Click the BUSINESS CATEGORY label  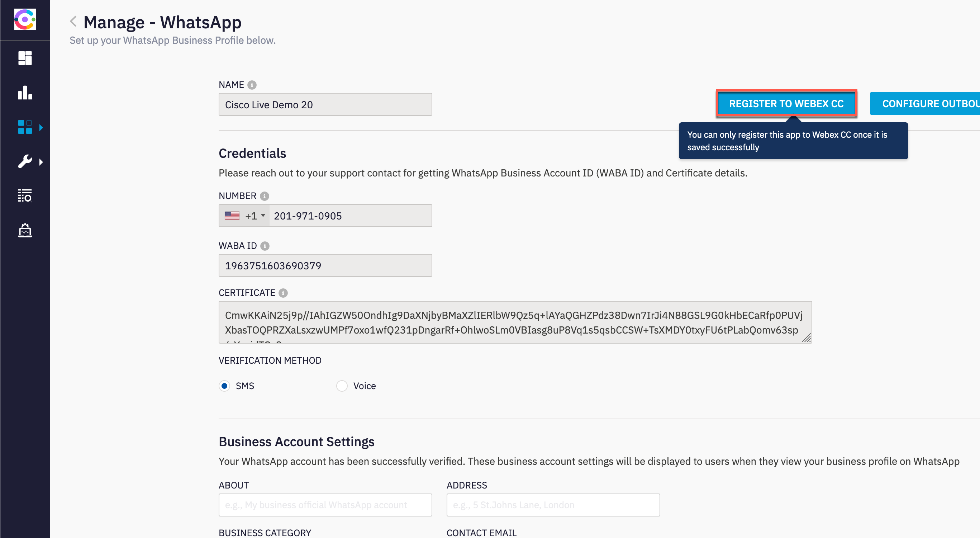pos(265,533)
